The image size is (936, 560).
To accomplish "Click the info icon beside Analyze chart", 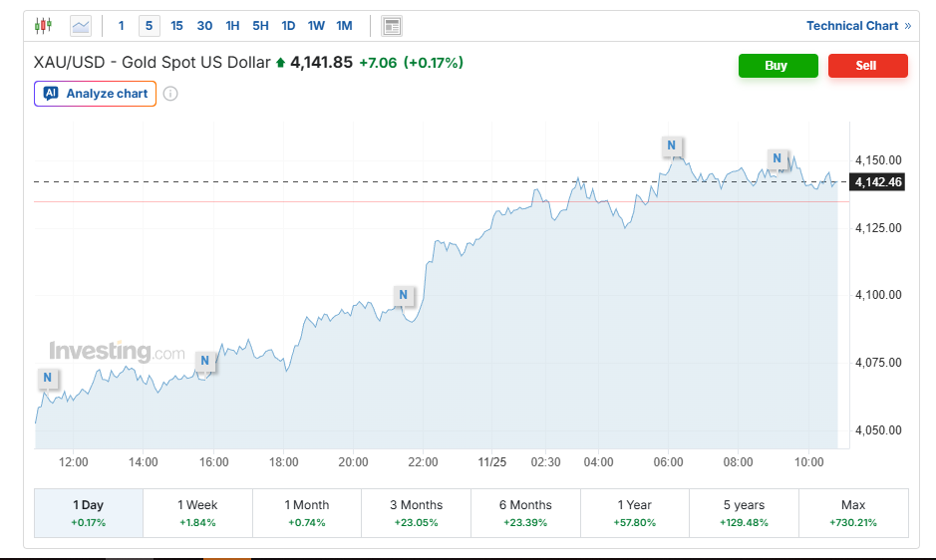I will click(170, 94).
